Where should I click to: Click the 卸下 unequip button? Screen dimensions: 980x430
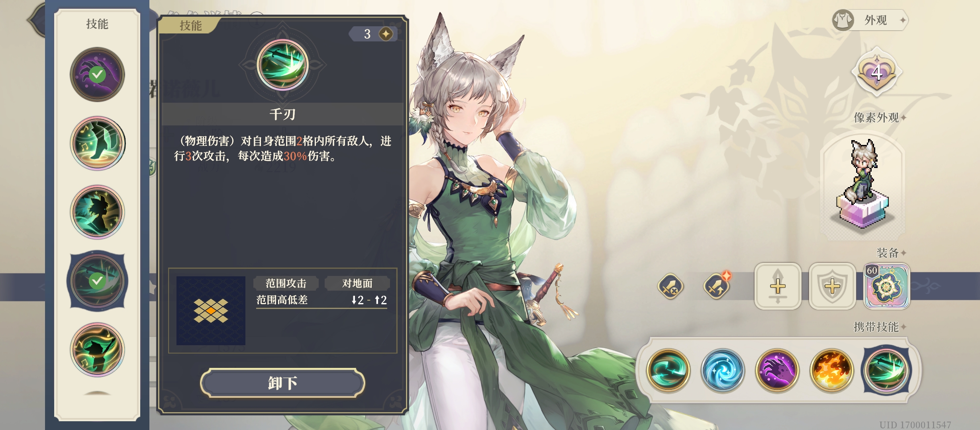pyautogui.click(x=282, y=383)
